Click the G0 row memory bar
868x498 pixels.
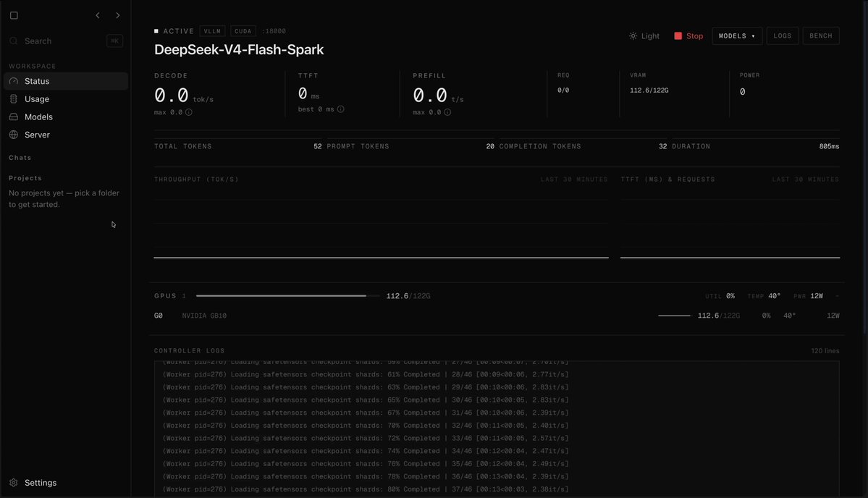pyautogui.click(x=674, y=316)
